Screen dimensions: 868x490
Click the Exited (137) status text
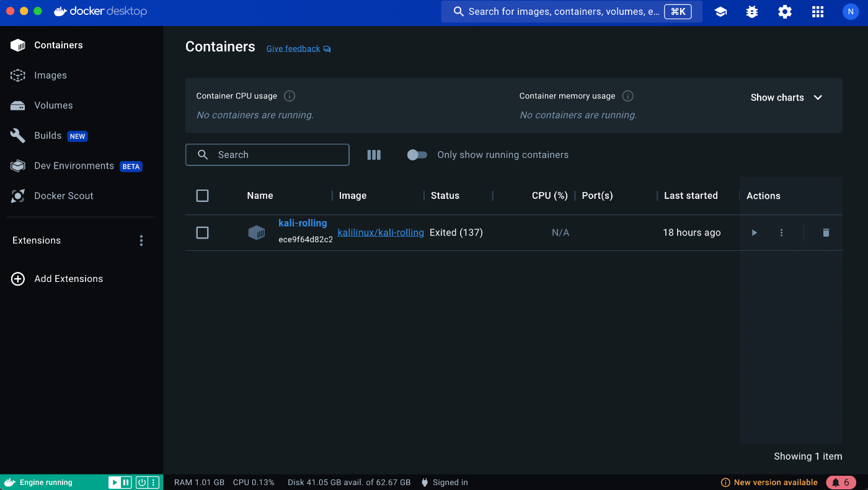coord(456,233)
